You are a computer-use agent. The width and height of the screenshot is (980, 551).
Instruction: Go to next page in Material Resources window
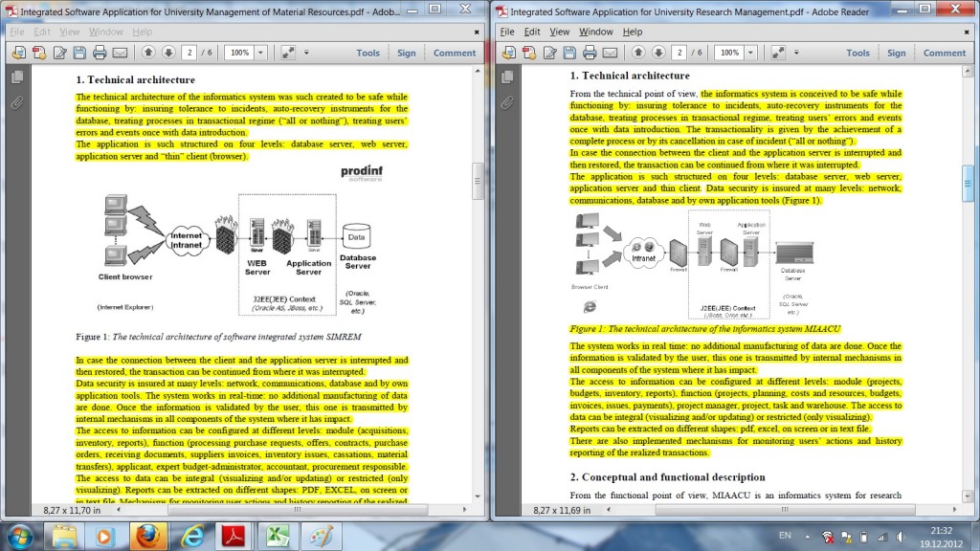(x=168, y=53)
